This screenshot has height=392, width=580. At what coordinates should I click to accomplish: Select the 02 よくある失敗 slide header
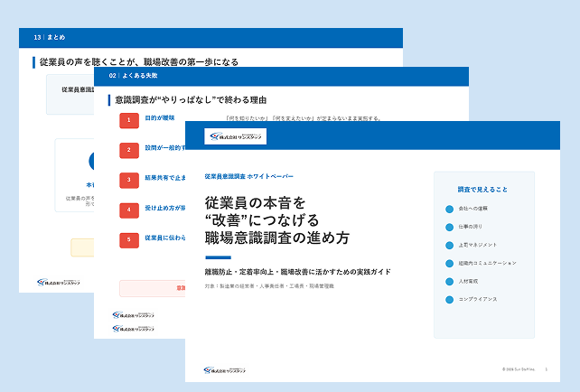point(281,77)
